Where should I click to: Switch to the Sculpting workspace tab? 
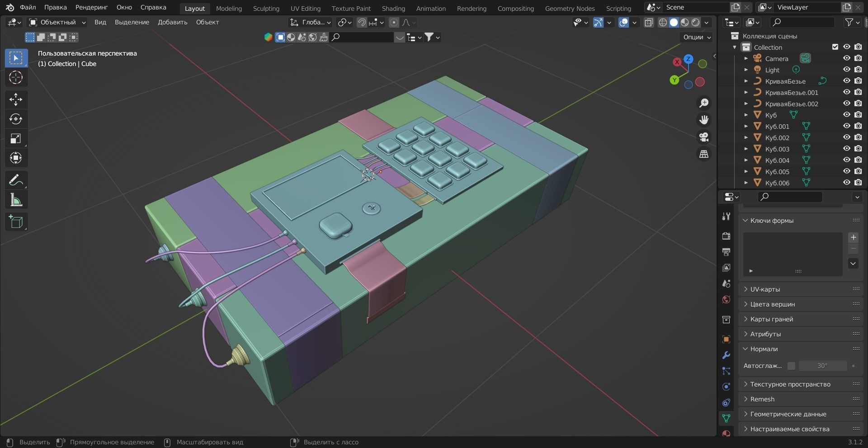[x=266, y=8]
